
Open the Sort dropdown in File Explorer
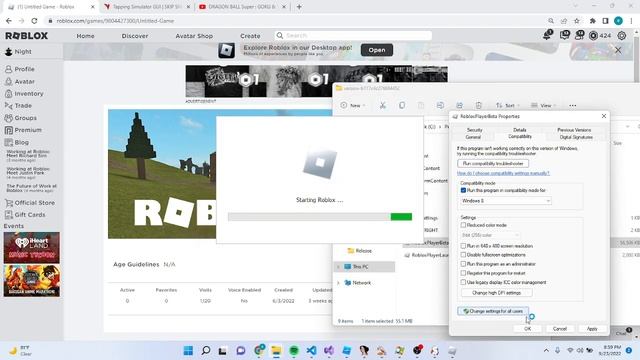point(508,105)
